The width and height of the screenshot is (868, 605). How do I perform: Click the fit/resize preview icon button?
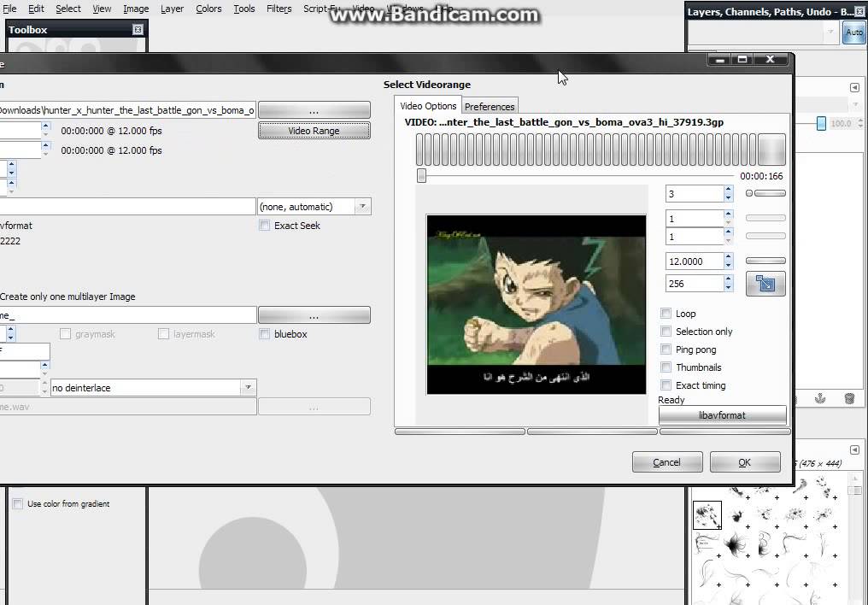(765, 284)
